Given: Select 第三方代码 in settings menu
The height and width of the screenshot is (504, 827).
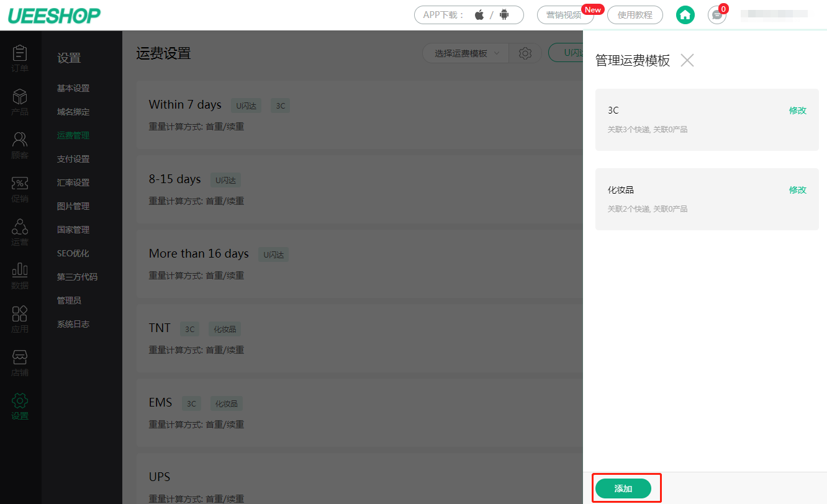Looking at the screenshot, I should coord(77,277).
